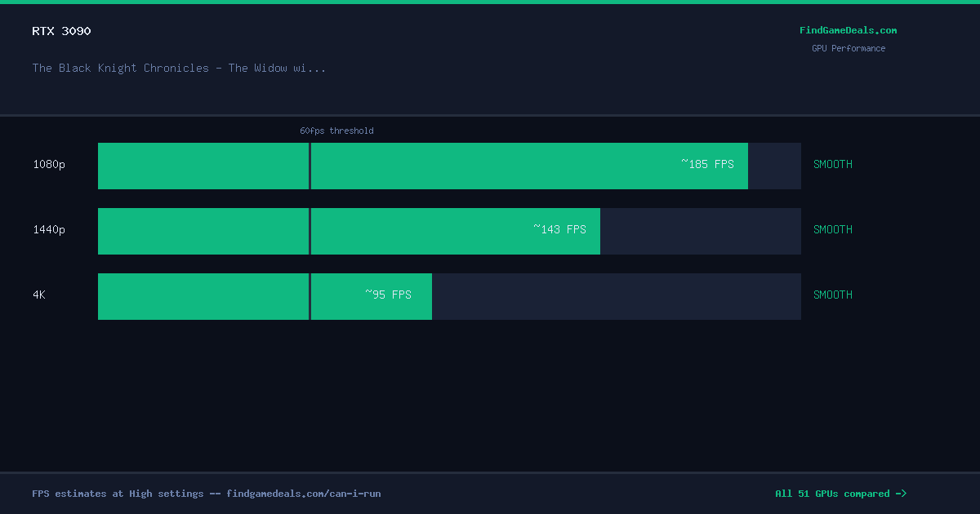Click SMOOTH status for 4K row

[x=833, y=295]
